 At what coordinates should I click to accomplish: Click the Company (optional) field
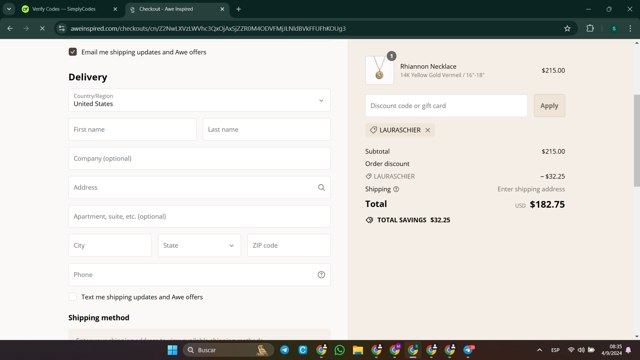(x=199, y=158)
